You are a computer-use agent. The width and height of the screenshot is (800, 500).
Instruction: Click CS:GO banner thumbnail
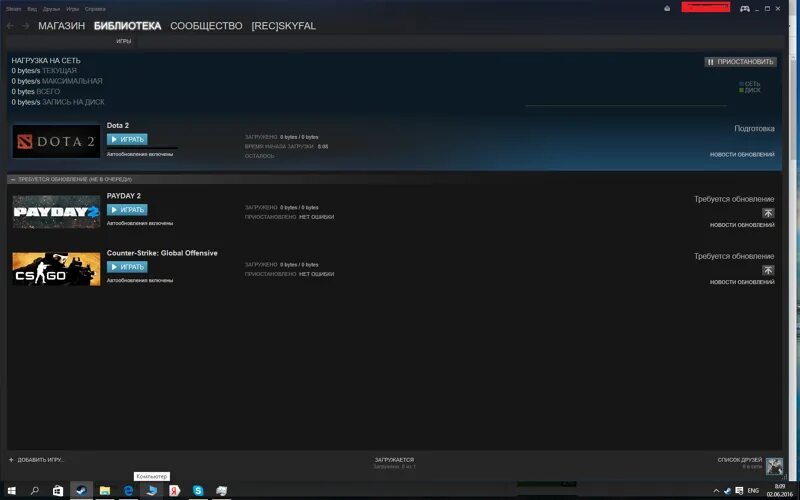[x=56, y=269]
